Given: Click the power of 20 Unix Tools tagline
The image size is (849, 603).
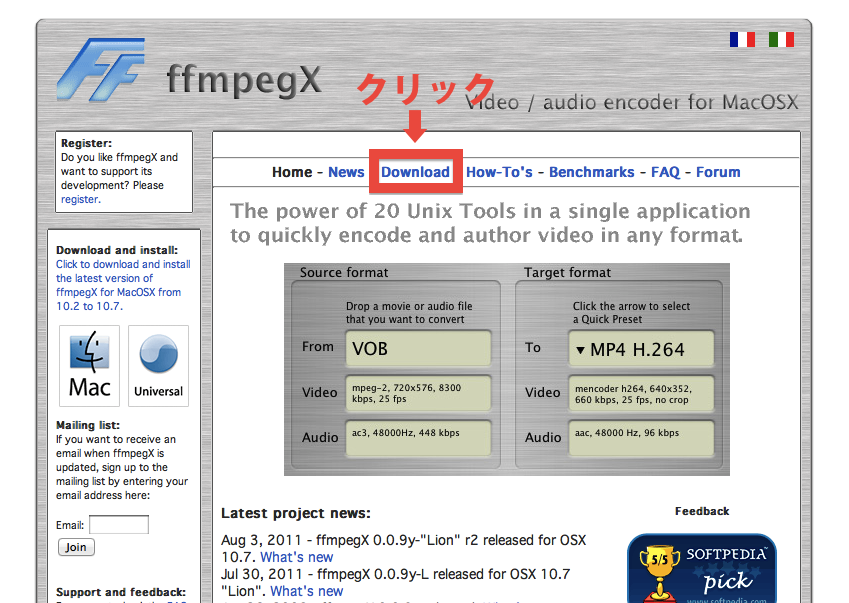Looking at the screenshot, I should 490,223.
